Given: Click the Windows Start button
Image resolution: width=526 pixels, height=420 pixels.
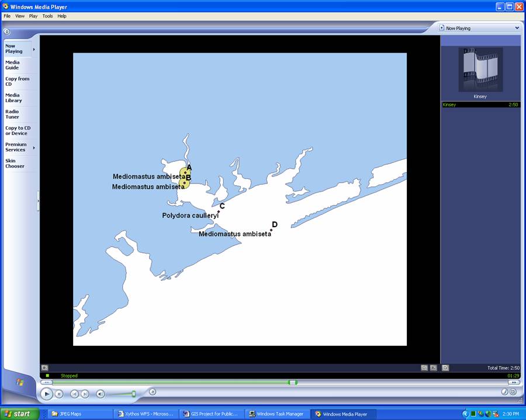Looking at the screenshot, I should [20, 414].
